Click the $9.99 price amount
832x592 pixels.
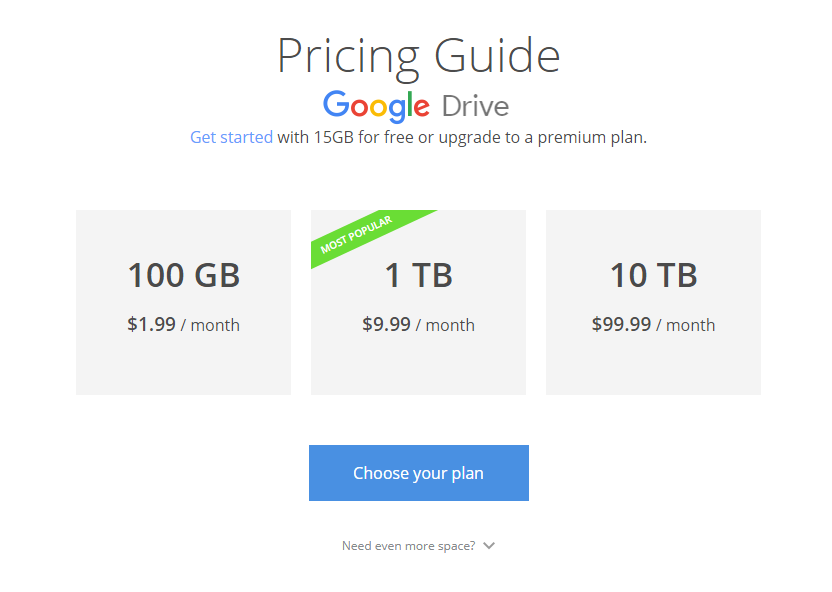(386, 325)
